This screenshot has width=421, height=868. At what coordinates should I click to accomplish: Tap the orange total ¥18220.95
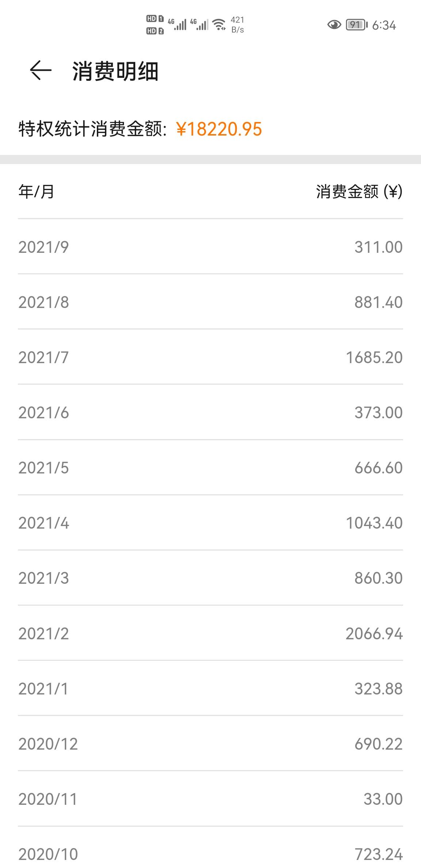point(219,129)
